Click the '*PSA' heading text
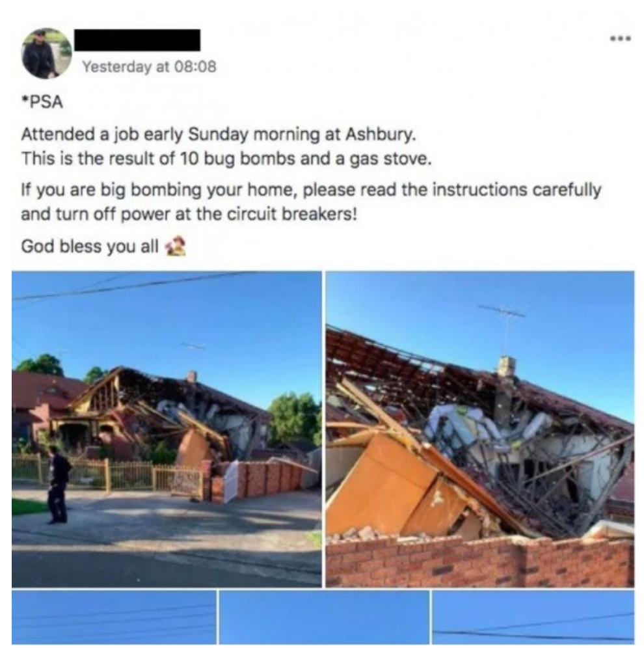This screenshot has width=644, height=648. point(42,101)
